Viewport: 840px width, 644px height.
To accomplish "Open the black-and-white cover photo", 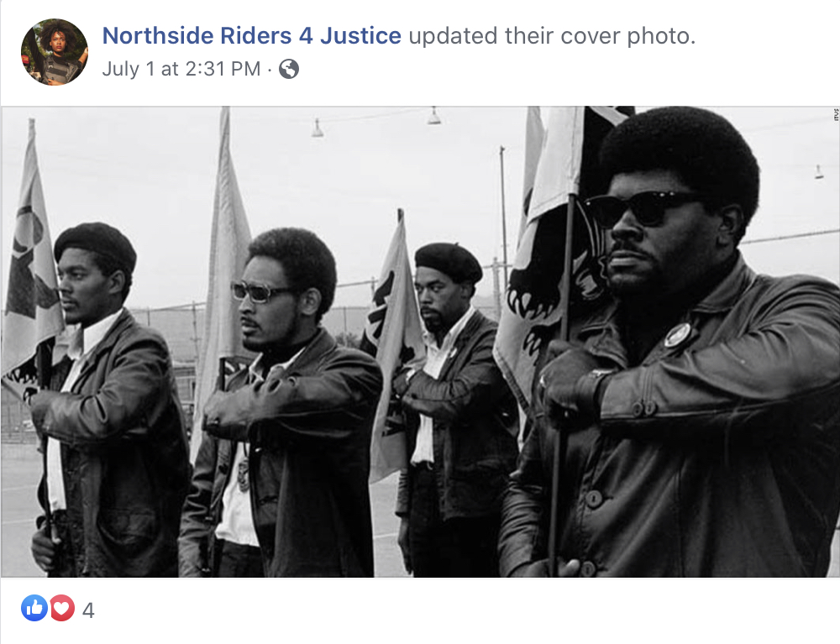I will coord(420,342).
